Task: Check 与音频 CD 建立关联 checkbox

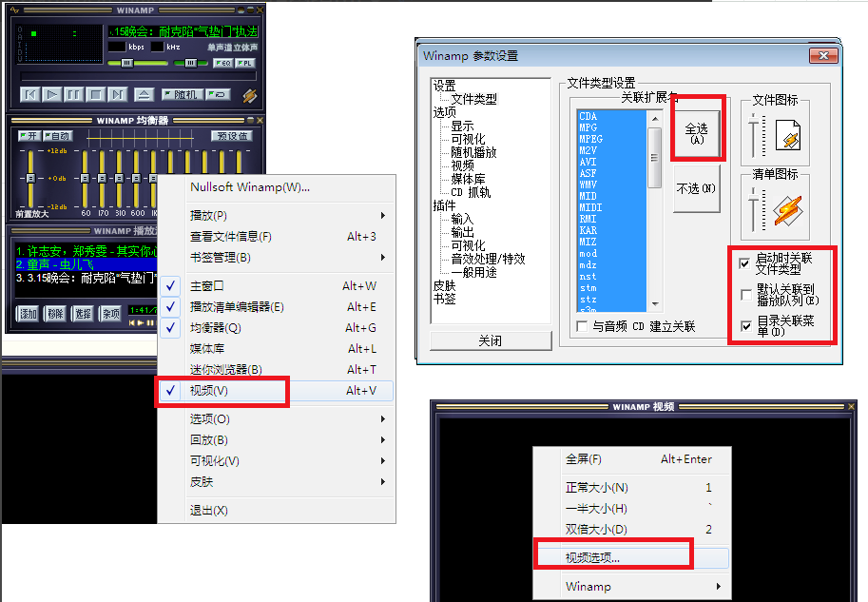Action: pyautogui.click(x=582, y=326)
